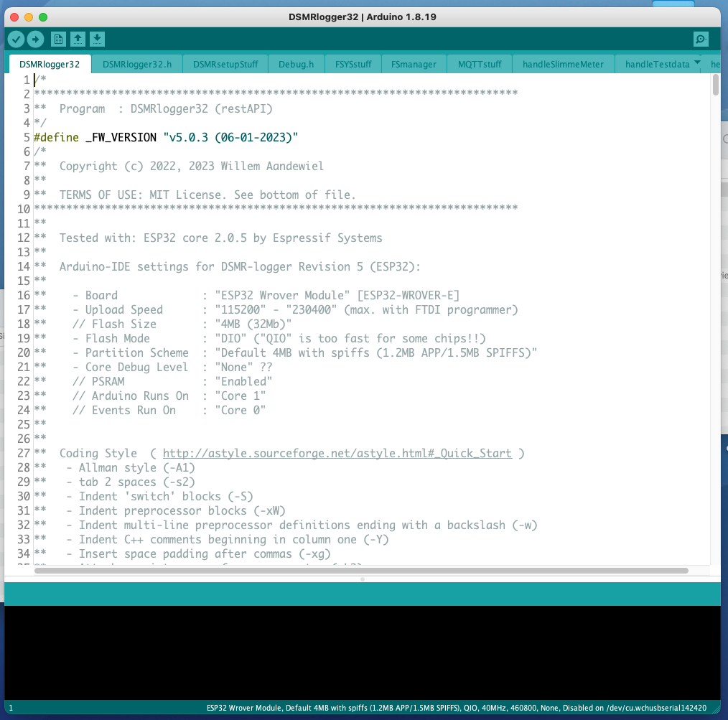Go to the MQTTstuff tab
Image resolution: width=728 pixels, height=720 pixels.
(480, 64)
